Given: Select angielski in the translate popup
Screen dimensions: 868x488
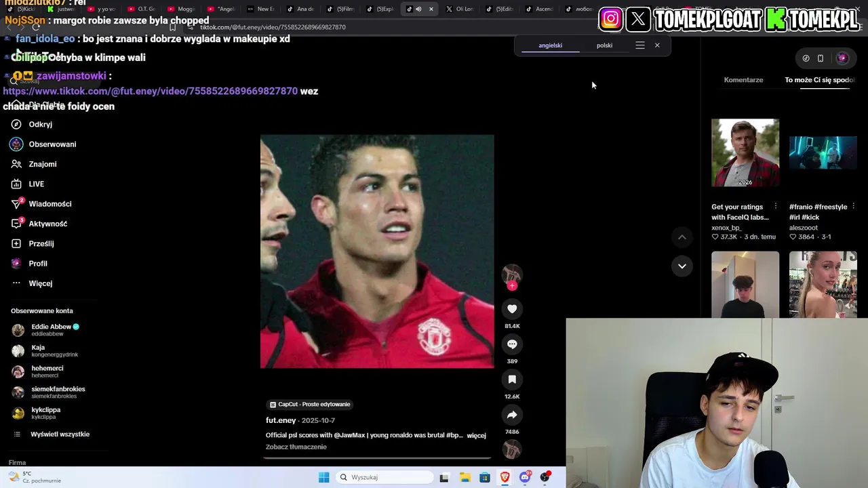Looking at the screenshot, I should (x=551, y=45).
